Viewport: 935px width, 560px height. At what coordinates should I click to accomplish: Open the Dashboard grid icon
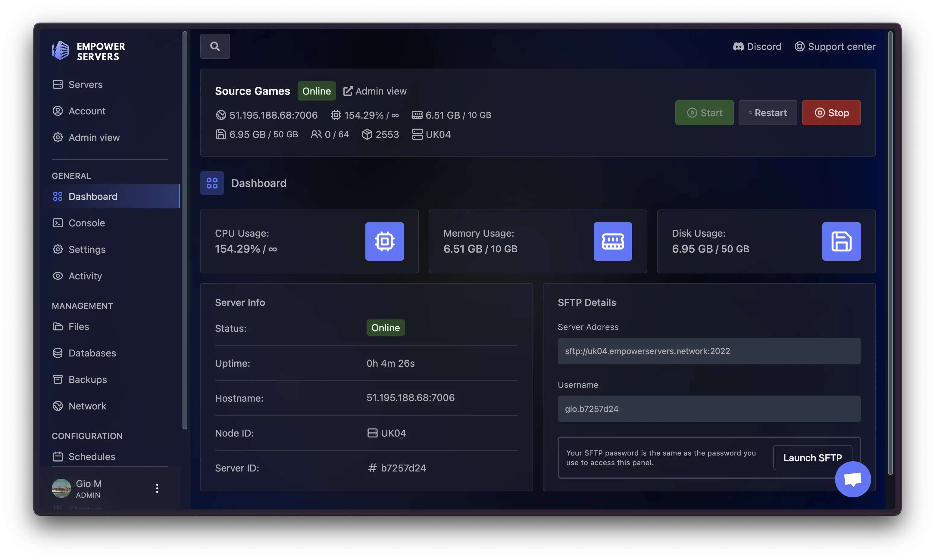[212, 183]
